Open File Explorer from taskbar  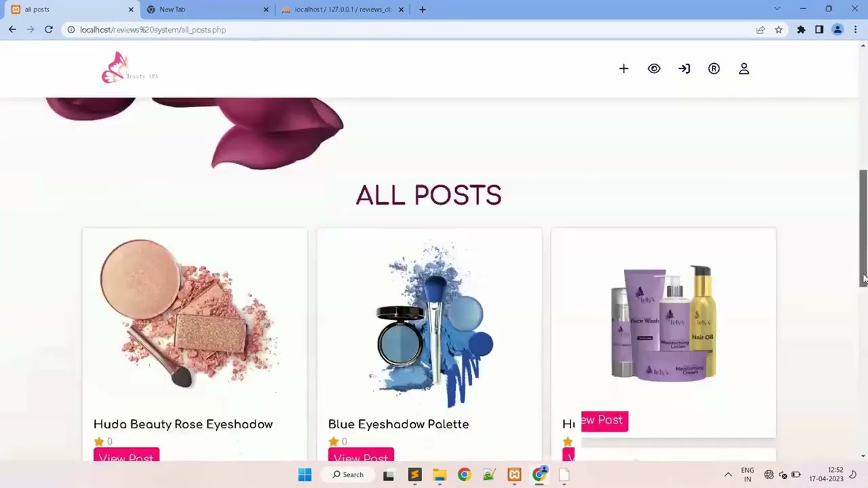coord(439,474)
